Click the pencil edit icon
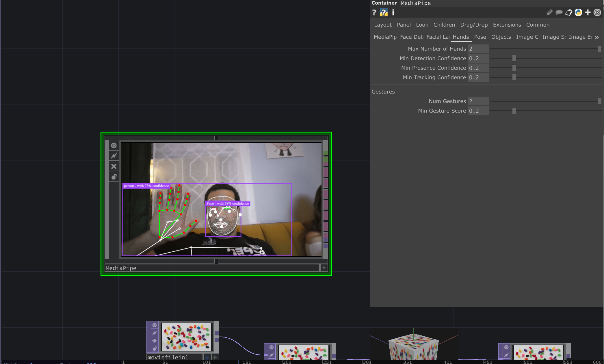The width and height of the screenshot is (604, 364). coord(549,12)
